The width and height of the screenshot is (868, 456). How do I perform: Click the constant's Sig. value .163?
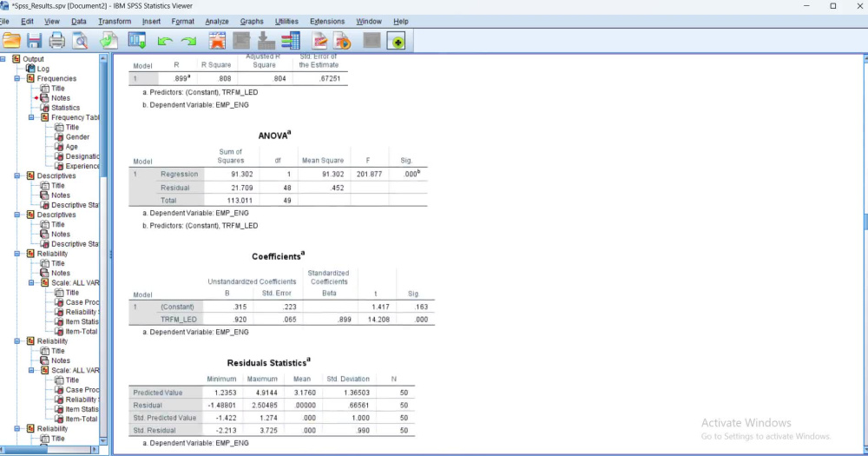421,307
